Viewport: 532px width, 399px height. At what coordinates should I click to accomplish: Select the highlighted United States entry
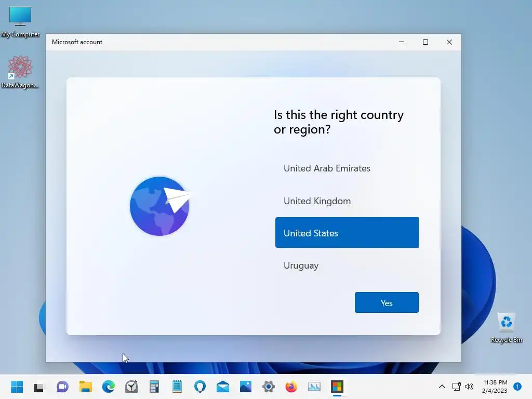347,233
